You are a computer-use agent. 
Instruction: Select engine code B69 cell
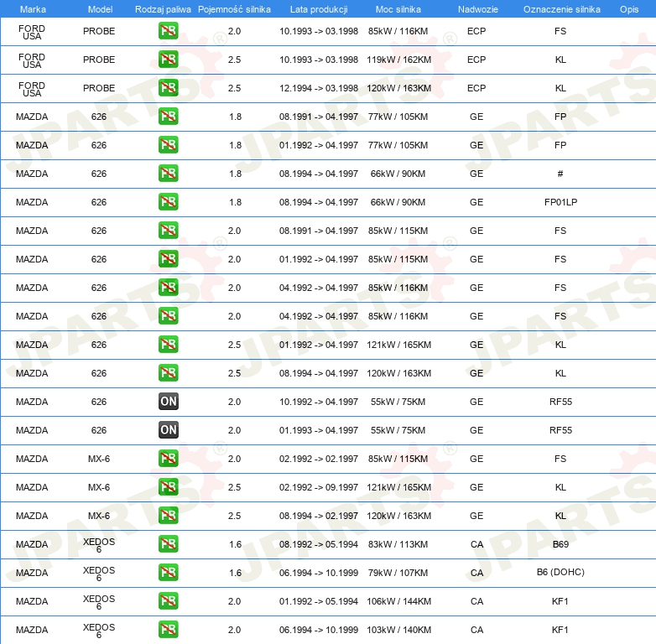pos(560,544)
